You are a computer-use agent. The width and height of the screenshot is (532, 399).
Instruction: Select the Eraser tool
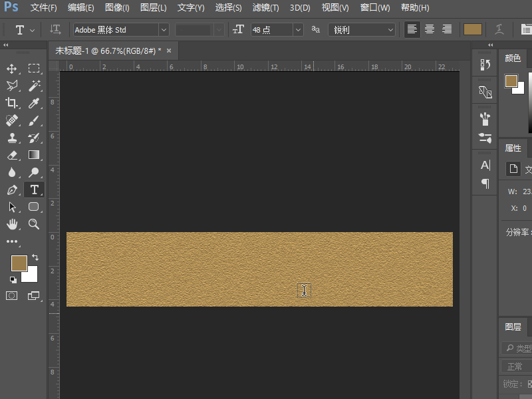click(12, 155)
